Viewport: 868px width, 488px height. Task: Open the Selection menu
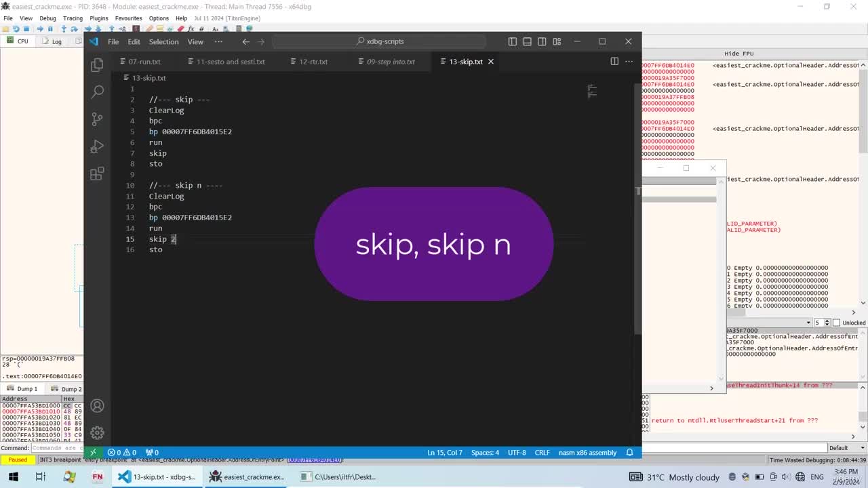tap(163, 41)
